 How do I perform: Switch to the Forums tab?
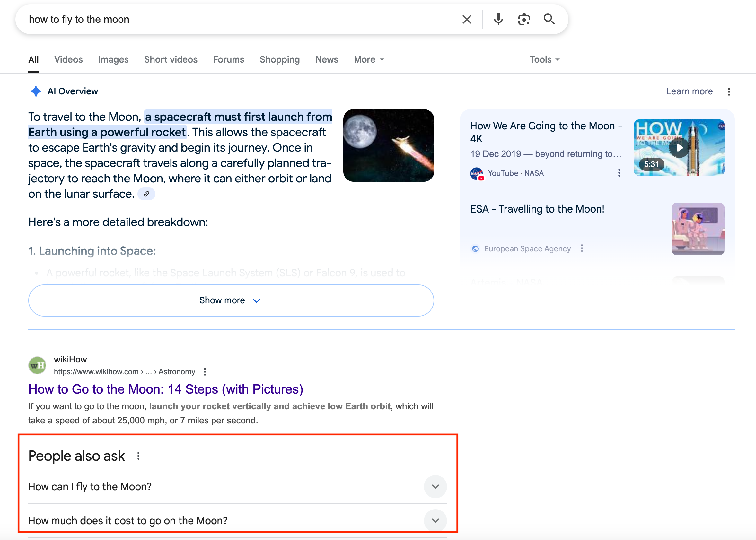point(228,59)
